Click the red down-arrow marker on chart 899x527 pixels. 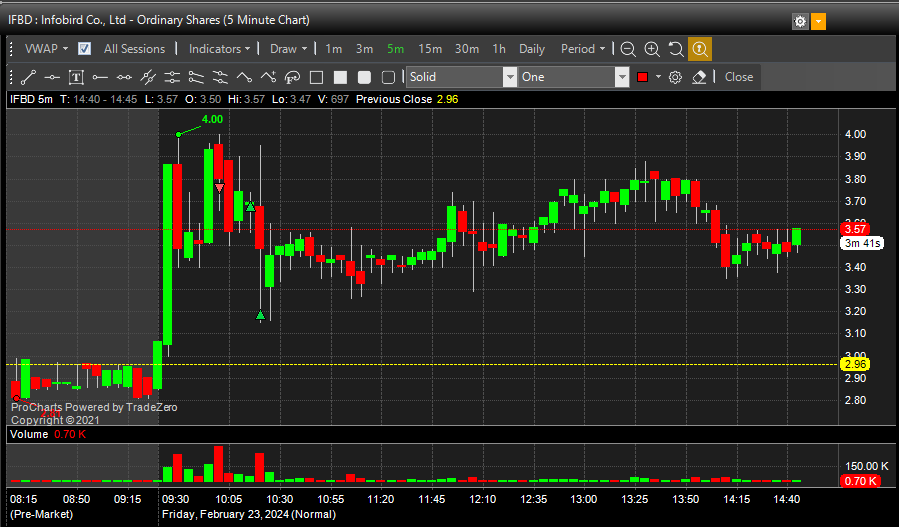coord(219,188)
